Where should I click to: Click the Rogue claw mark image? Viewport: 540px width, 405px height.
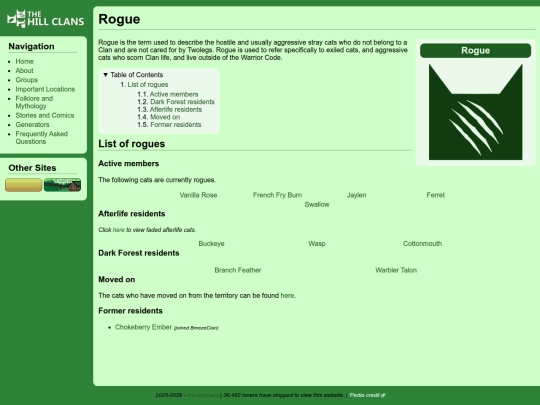pyautogui.click(x=475, y=112)
